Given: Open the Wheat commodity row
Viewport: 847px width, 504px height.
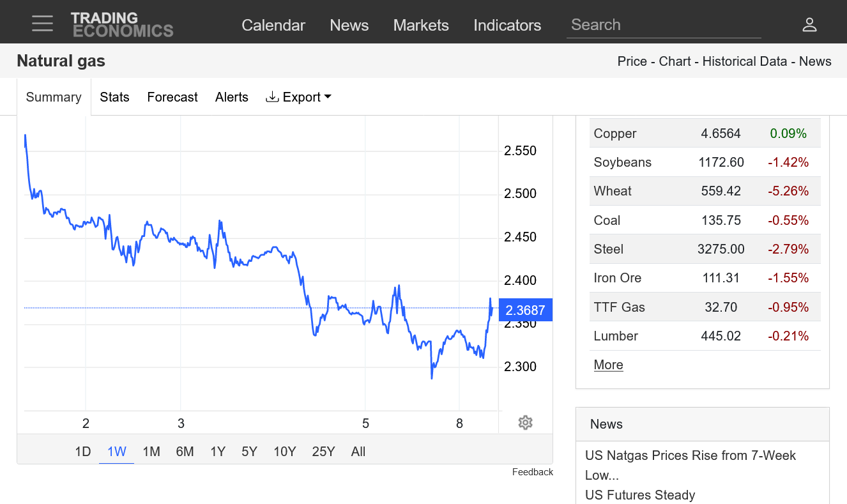Looking at the screenshot, I should tap(705, 191).
